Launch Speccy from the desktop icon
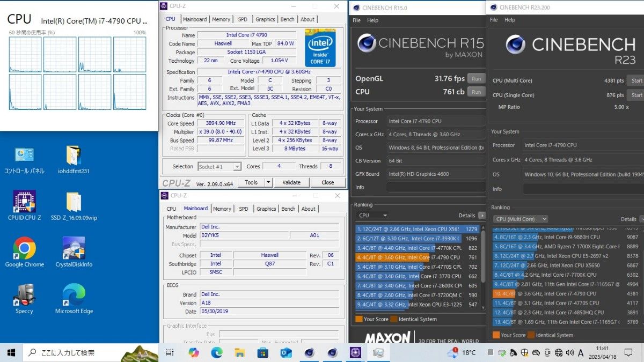The width and height of the screenshot is (644, 362). tap(24, 299)
